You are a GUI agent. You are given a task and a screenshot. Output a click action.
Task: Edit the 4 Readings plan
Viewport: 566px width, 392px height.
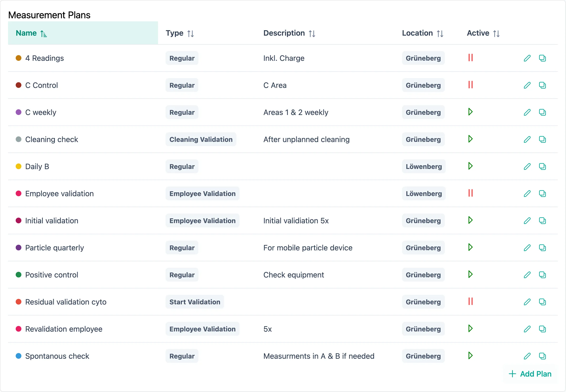tap(527, 58)
